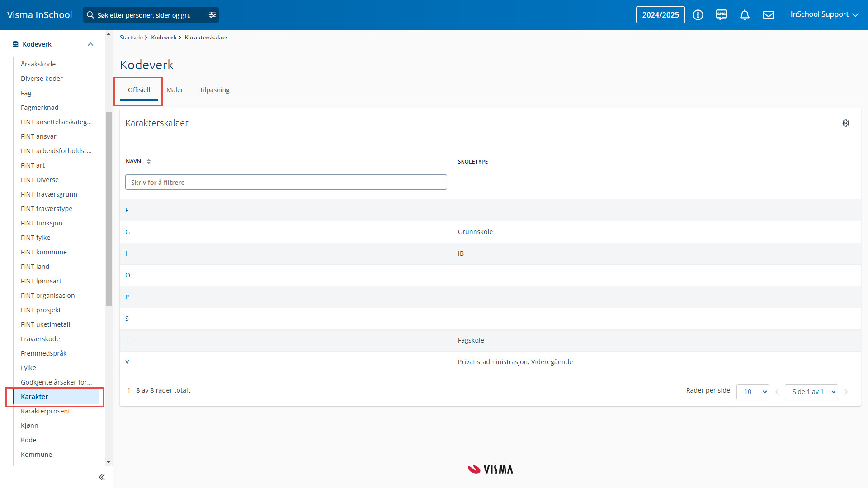The height and width of the screenshot is (488, 868).
Task: Open notifications bell icon
Action: point(745,15)
